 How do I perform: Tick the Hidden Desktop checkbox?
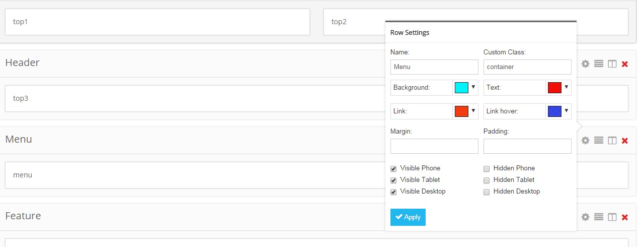point(487,192)
